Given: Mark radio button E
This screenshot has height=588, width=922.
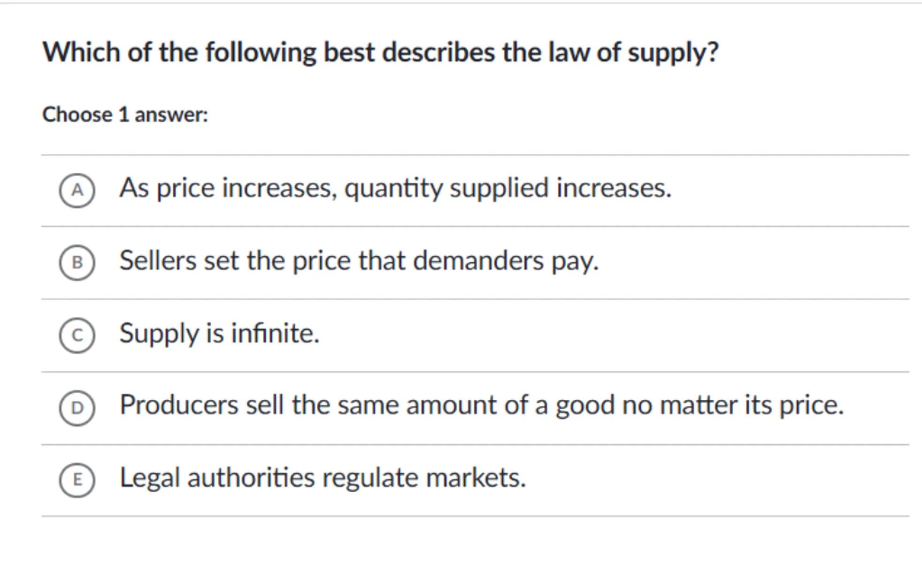Looking at the screenshot, I should 77,480.
